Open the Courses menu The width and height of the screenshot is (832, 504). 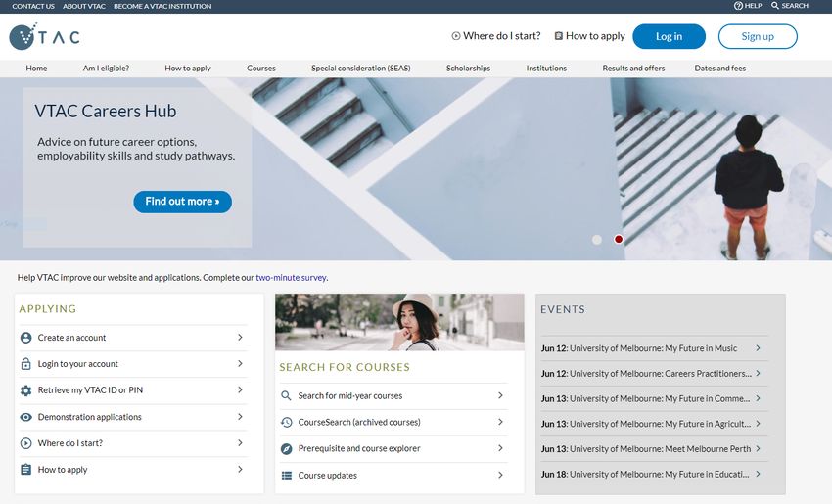pos(261,68)
